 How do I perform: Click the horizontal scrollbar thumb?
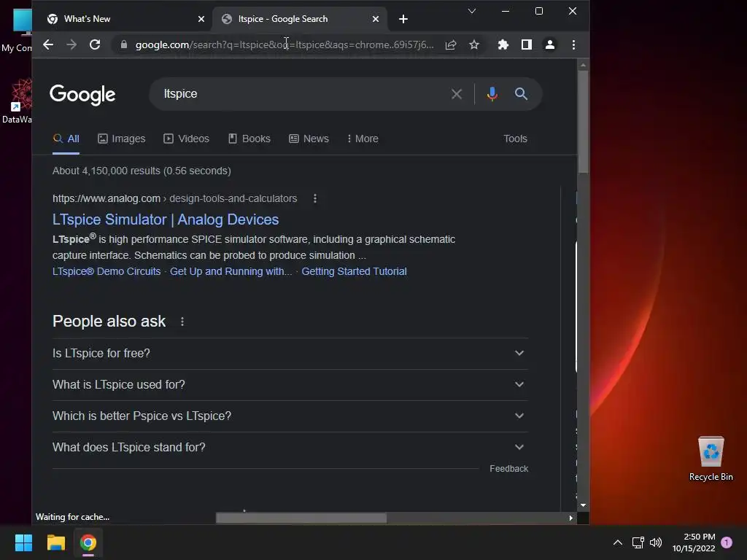tap(301, 518)
